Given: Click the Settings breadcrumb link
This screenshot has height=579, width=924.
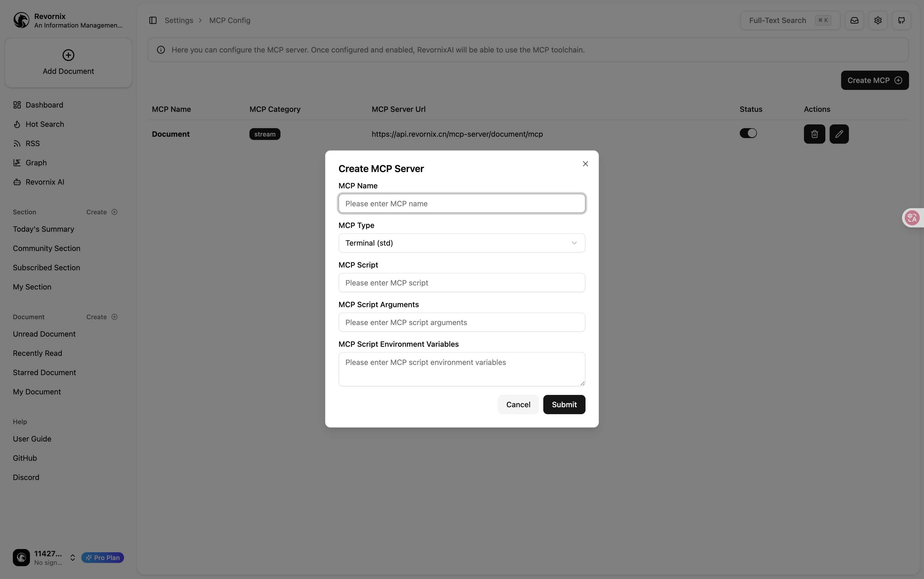Looking at the screenshot, I should pos(179,20).
